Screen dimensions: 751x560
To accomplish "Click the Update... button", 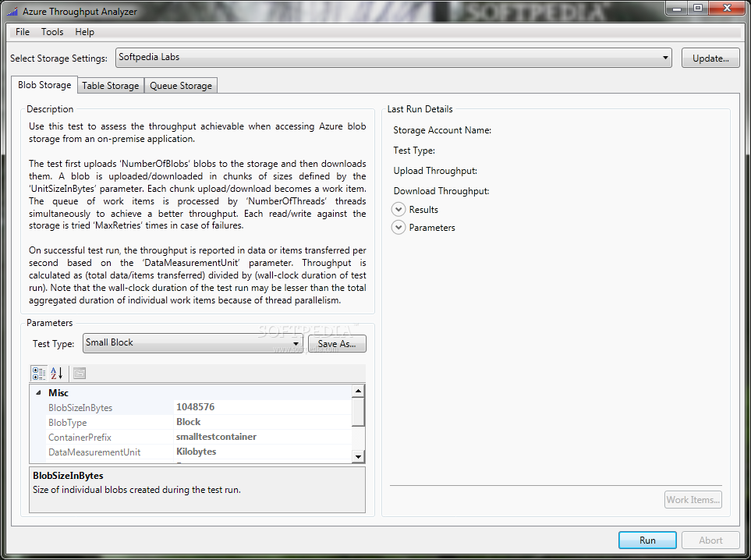I will (710, 58).
